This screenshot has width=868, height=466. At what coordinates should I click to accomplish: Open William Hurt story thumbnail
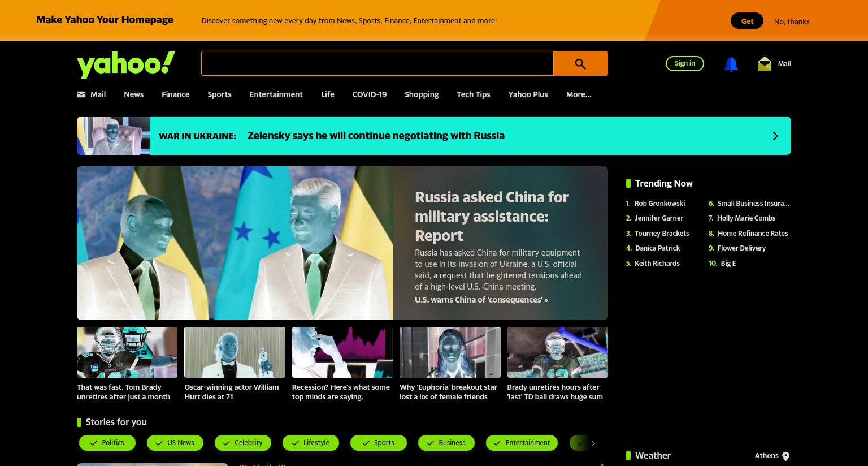coord(235,352)
